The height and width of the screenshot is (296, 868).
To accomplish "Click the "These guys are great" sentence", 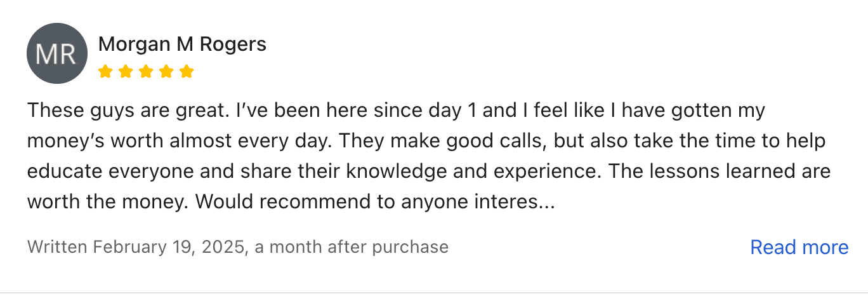I will pos(124,111).
